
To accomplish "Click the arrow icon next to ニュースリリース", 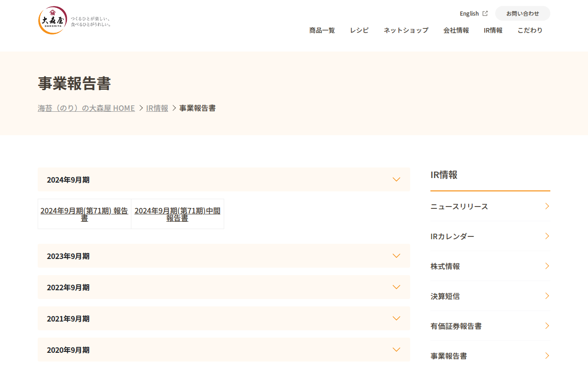I will click(547, 206).
